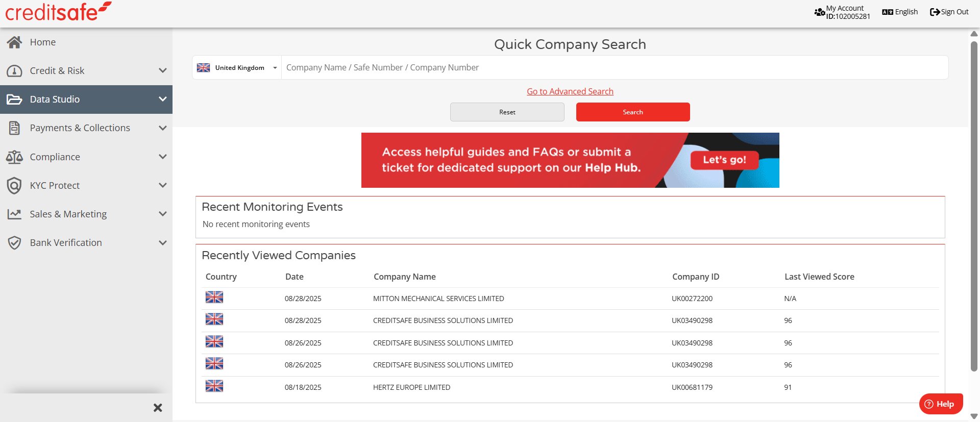This screenshot has height=422, width=980.
Task: Open the Bank Verification menu
Action: click(x=86, y=243)
